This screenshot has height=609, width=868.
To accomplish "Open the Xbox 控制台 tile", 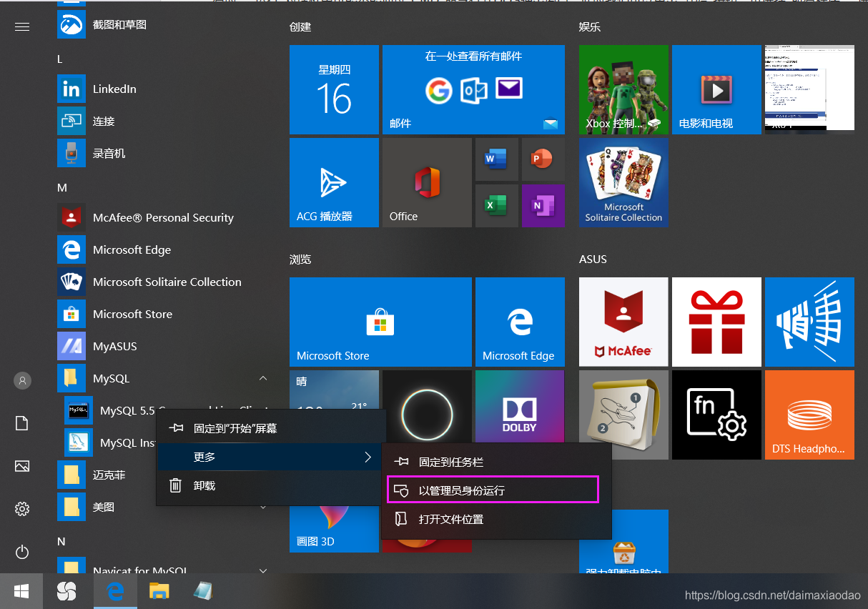I will click(623, 89).
